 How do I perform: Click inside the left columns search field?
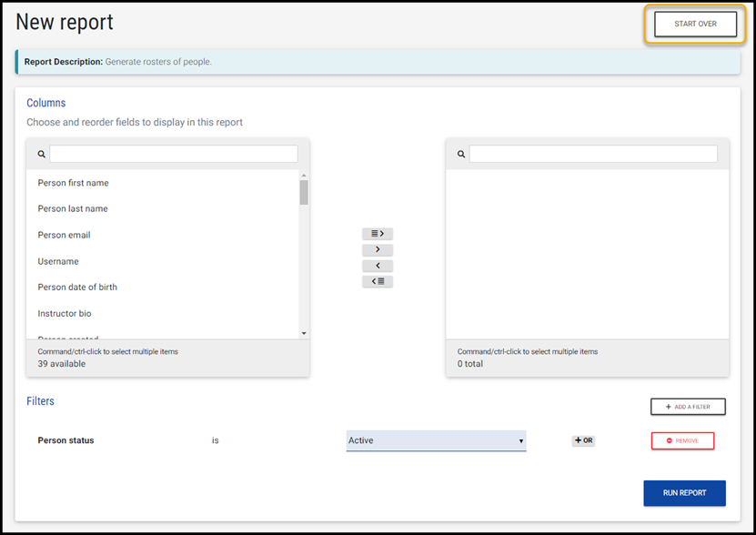click(x=173, y=153)
